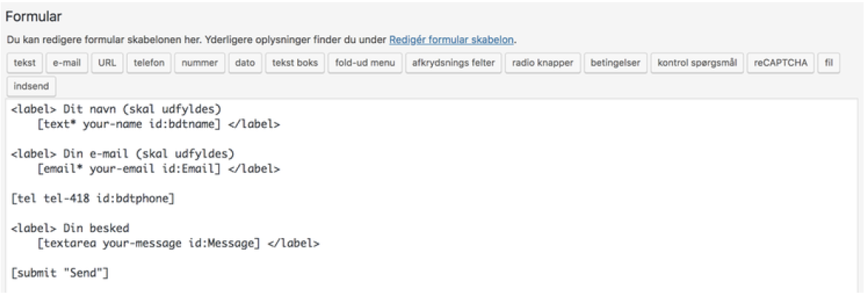This screenshot has height=300, width=868.
Task: Insert an indsend button tag
Action: 31,87
